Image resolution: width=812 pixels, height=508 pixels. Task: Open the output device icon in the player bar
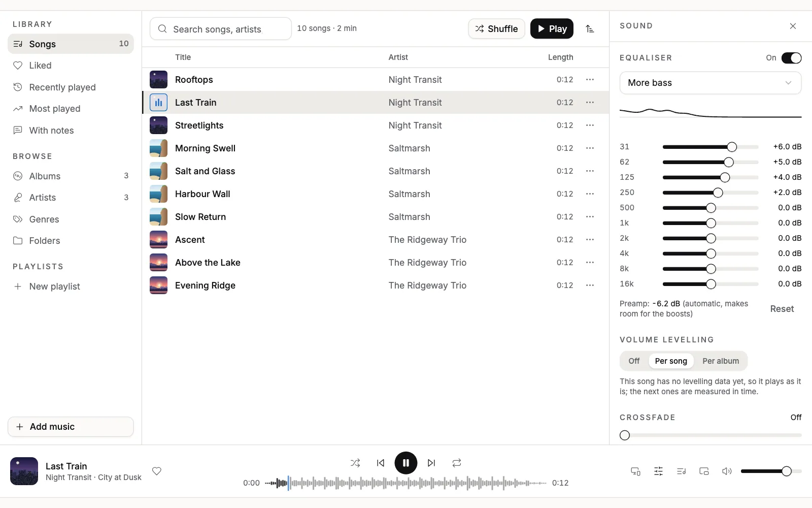[635, 471]
